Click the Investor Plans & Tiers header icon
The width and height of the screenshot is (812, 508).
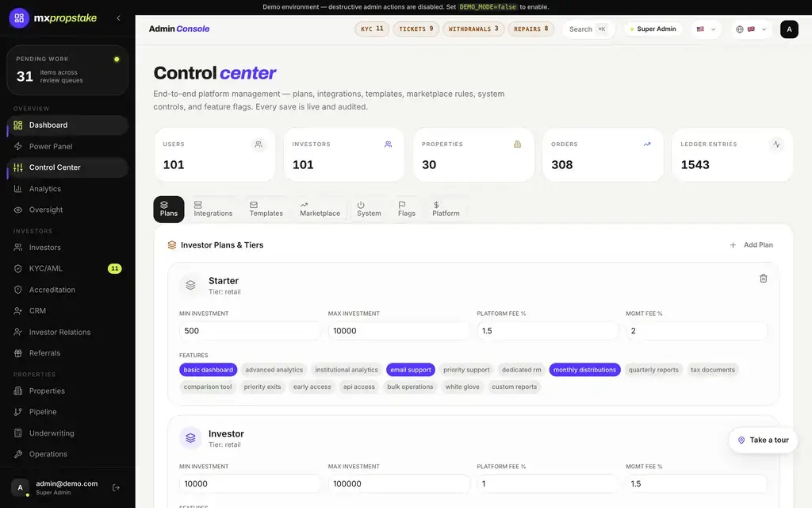(x=172, y=244)
